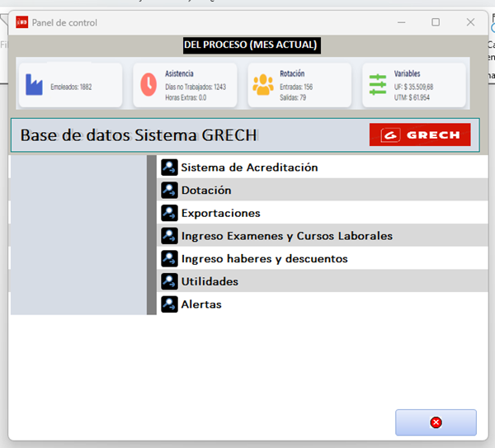Click Horas Extras: 0.0 text
Viewport: 495px width, 448px height.
tap(186, 97)
